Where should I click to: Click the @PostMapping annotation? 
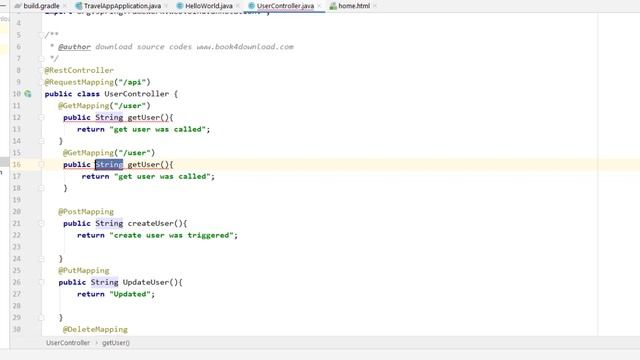pyautogui.click(x=86, y=211)
